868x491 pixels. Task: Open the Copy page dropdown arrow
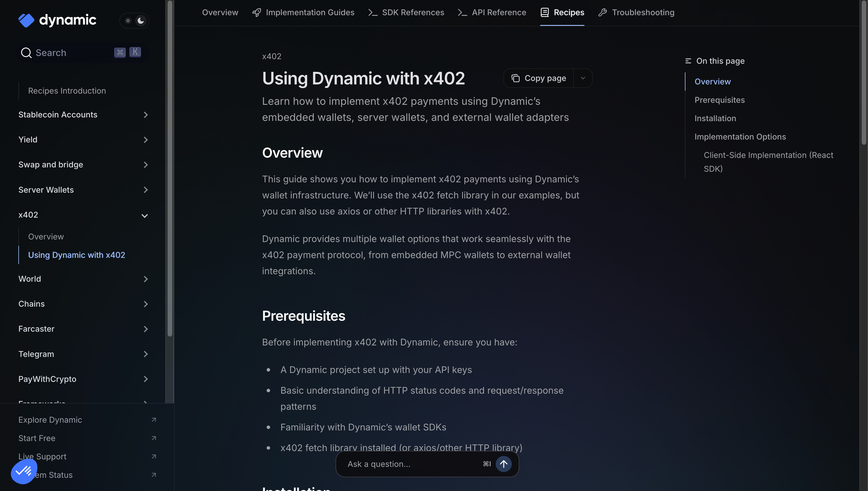coord(583,78)
